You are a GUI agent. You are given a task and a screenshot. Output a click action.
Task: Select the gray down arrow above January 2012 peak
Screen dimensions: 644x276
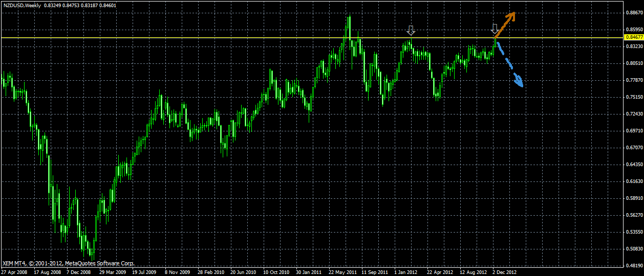(x=411, y=31)
